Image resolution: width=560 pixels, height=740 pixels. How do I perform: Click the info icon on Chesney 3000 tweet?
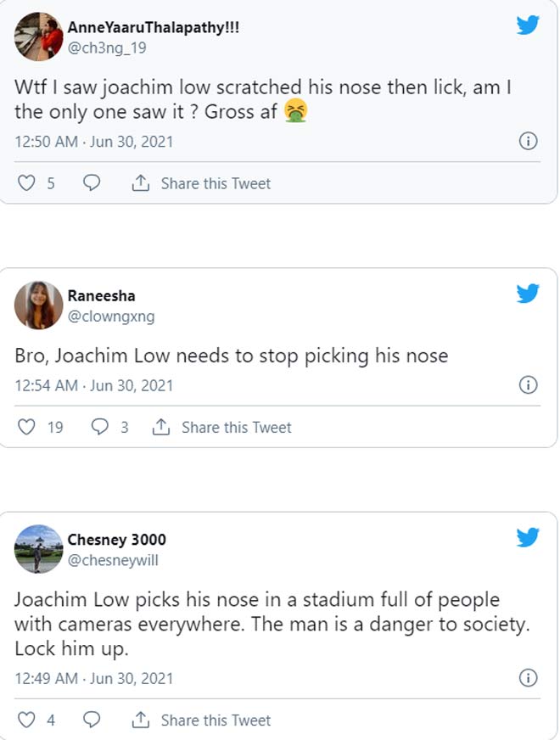[x=528, y=678]
